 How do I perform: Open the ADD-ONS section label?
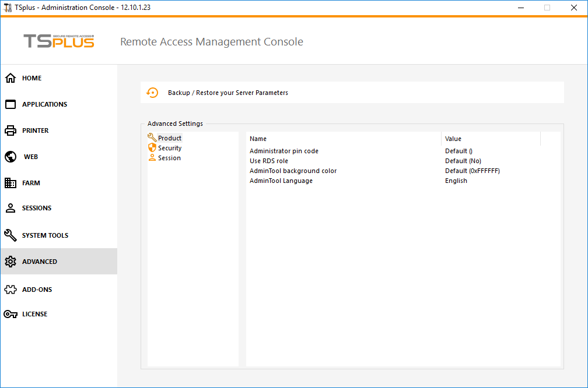[37, 290]
